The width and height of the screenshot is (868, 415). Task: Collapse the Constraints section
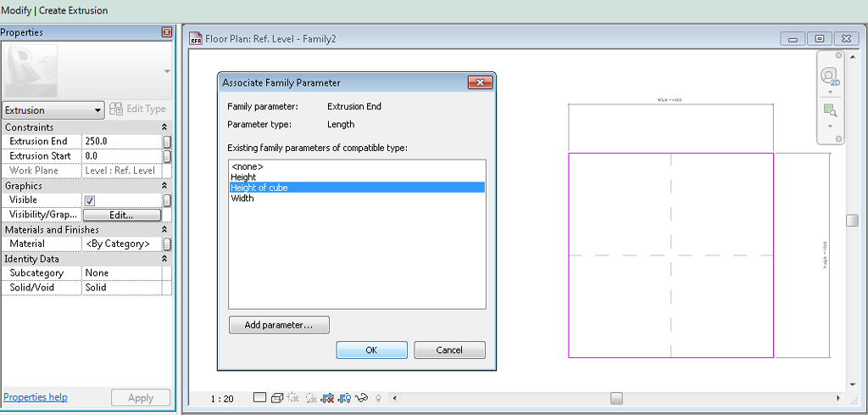point(164,127)
